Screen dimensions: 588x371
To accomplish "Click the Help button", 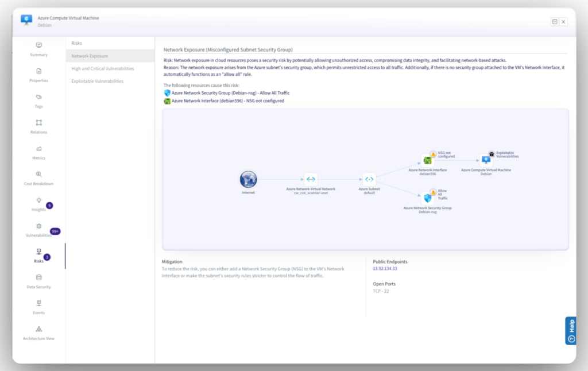I will pyautogui.click(x=570, y=331).
